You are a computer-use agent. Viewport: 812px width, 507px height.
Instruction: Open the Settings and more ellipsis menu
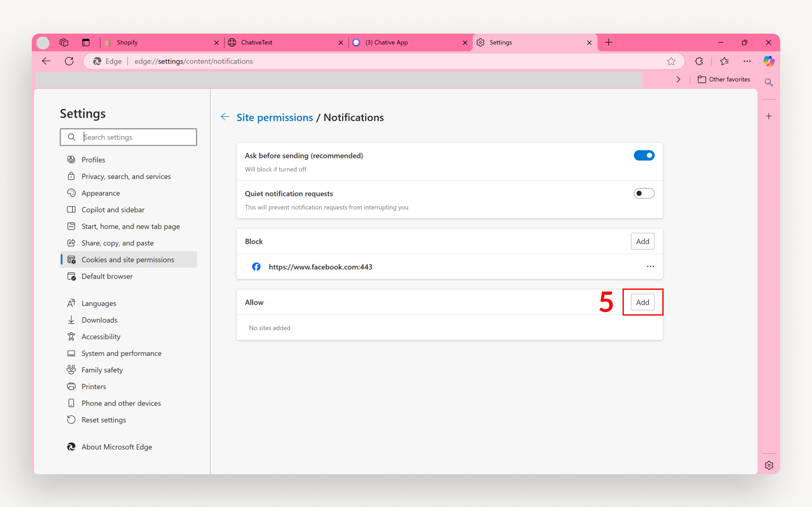pyautogui.click(x=747, y=61)
